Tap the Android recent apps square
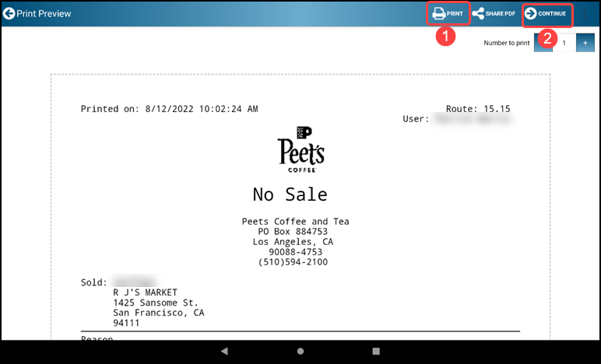Viewport: 601px width, 364px height. coord(376,351)
